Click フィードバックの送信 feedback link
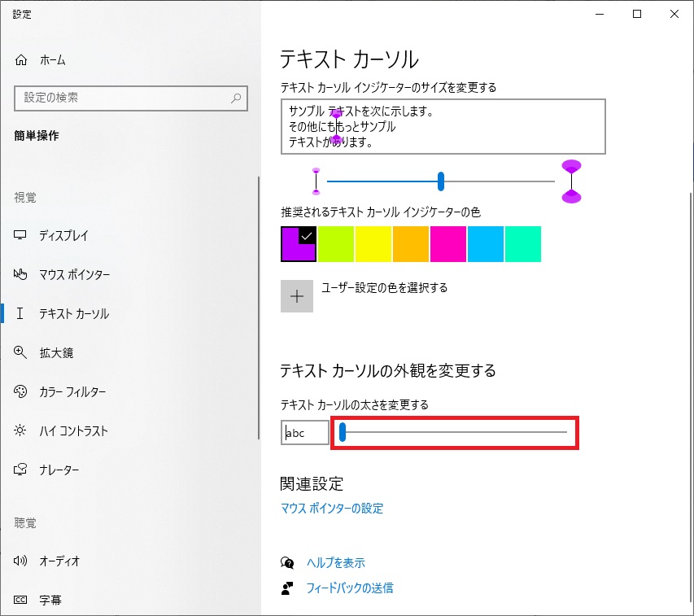The width and height of the screenshot is (694, 616). [350, 588]
